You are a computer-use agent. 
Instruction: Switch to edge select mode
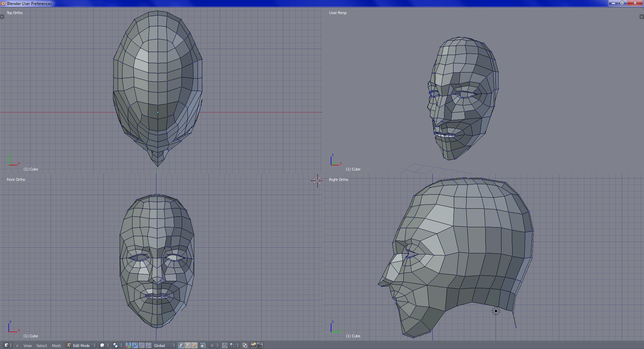pos(188,346)
